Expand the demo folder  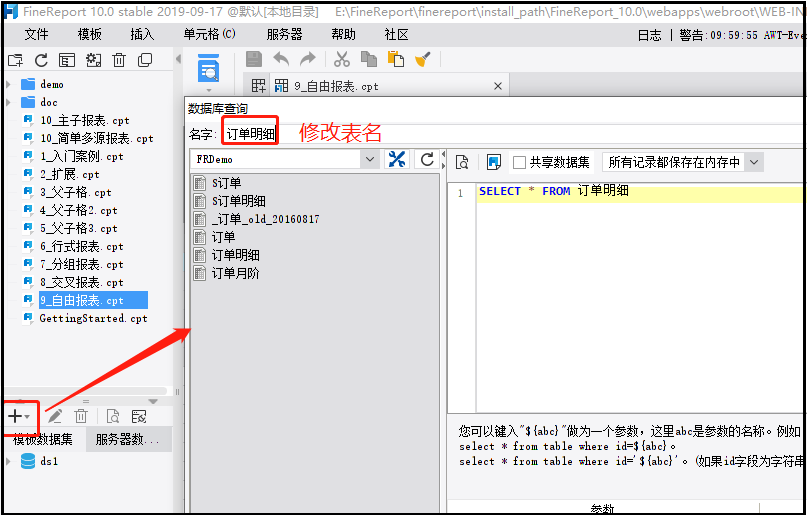pyautogui.click(x=8, y=84)
